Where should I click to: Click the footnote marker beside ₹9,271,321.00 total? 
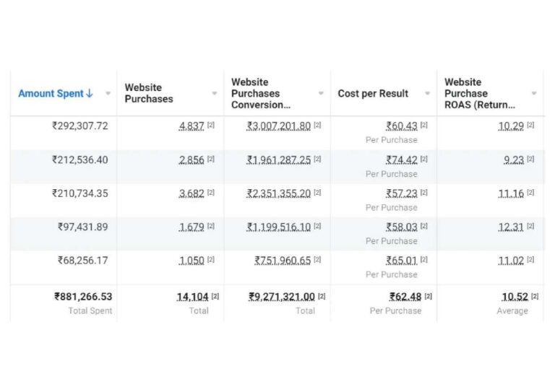(322, 297)
